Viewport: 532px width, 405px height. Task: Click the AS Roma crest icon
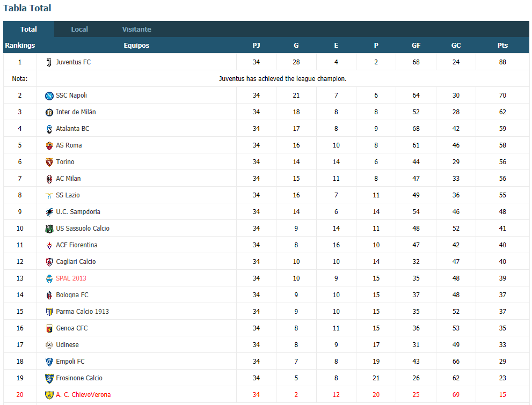point(49,146)
